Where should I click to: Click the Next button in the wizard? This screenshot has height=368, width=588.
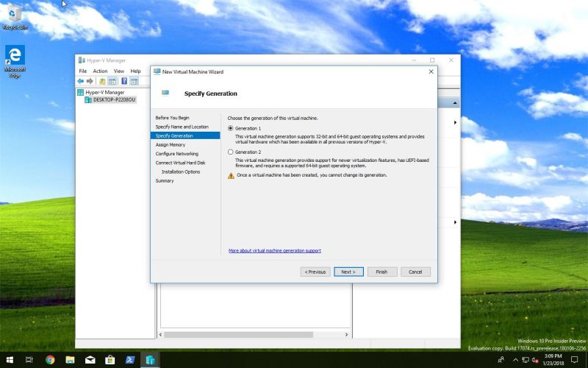[348, 272]
